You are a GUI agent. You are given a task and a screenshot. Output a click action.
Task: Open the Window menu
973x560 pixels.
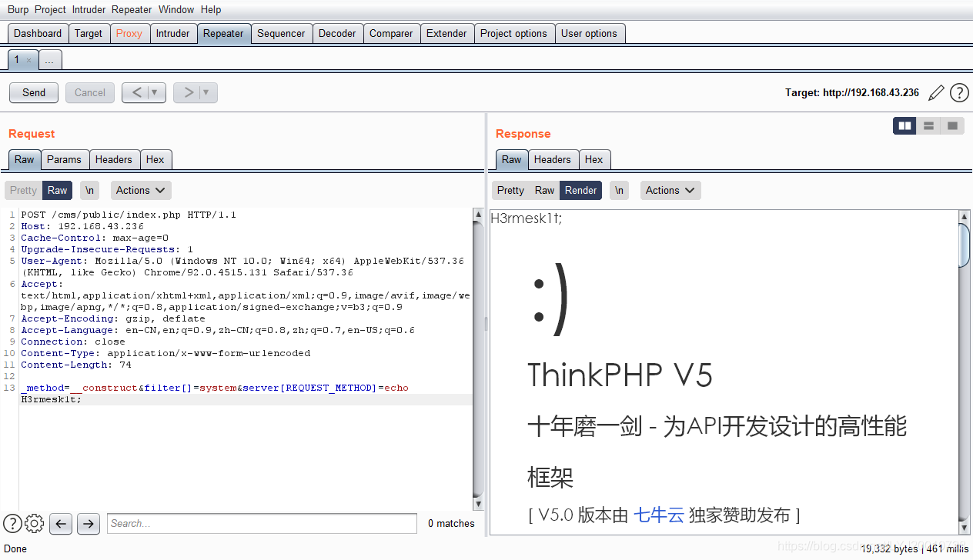point(176,10)
